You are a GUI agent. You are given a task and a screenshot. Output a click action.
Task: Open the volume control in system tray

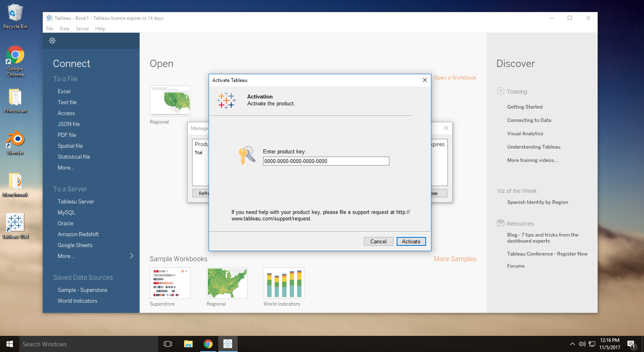(x=582, y=344)
